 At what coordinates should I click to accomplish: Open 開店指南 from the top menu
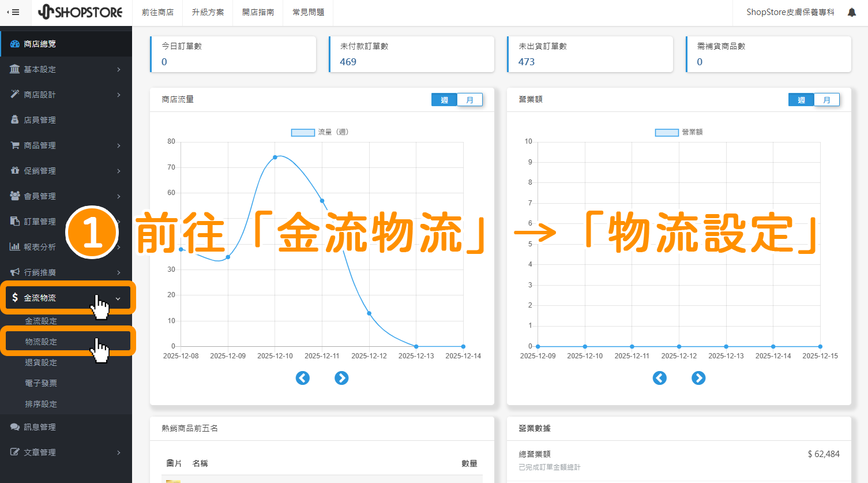coord(257,13)
